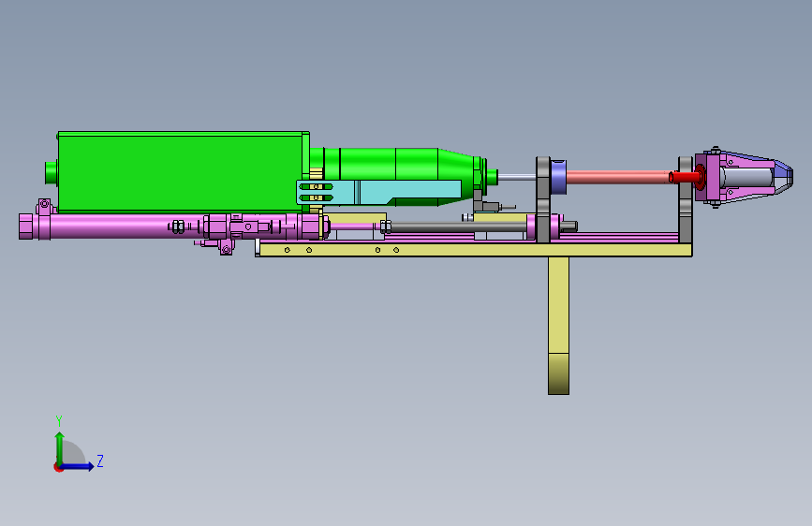Select the purple cone-shaped nozzle head
The height and width of the screenshot is (526, 812).
[744, 177]
